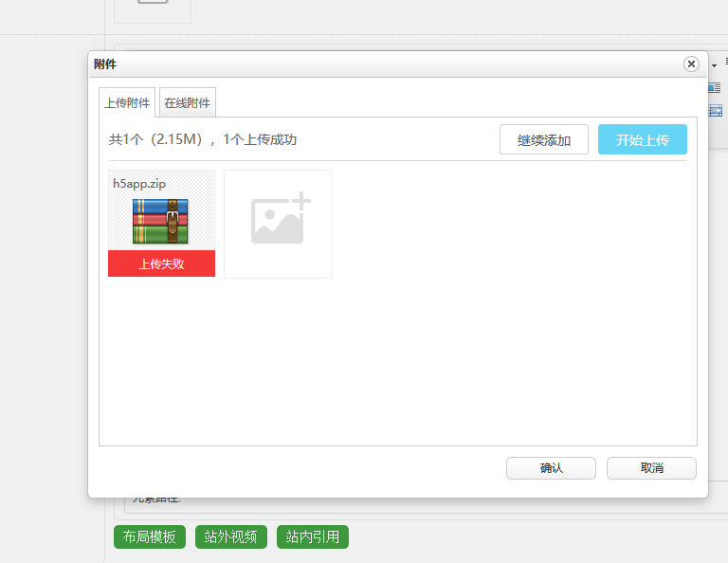Click the 附件 dialog title bar

[379, 64]
